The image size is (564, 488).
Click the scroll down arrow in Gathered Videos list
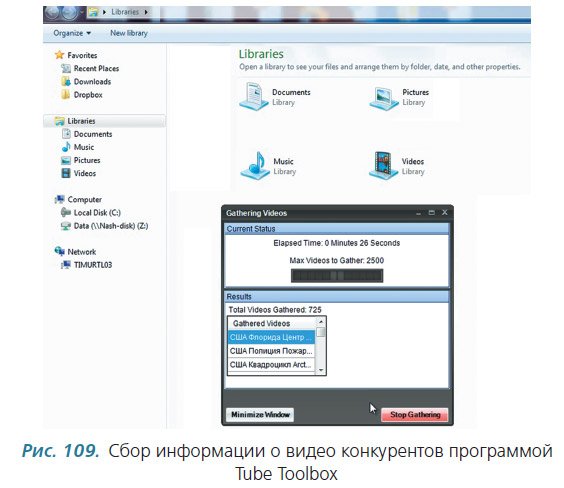(x=320, y=370)
